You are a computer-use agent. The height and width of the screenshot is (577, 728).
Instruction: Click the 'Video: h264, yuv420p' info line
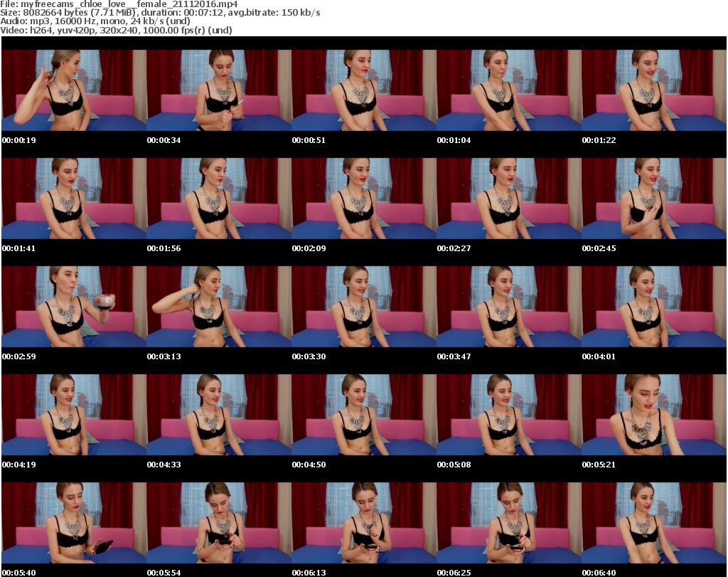point(116,30)
